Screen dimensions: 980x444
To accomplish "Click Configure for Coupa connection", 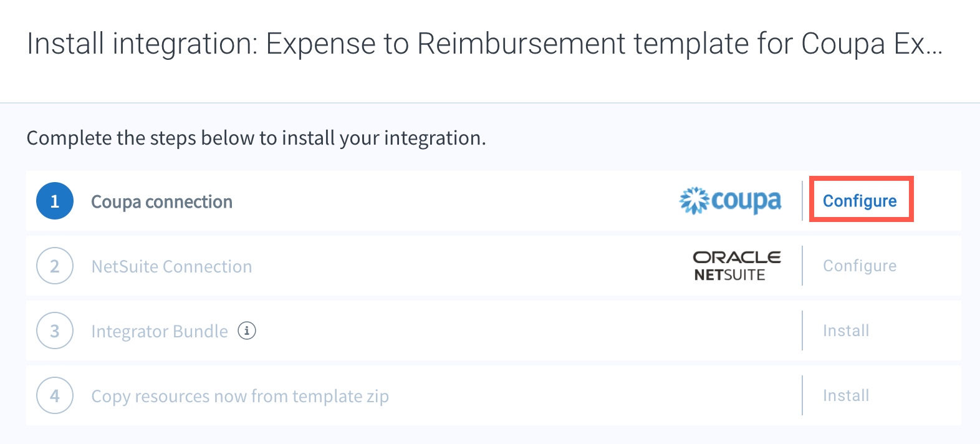I will pos(860,201).
